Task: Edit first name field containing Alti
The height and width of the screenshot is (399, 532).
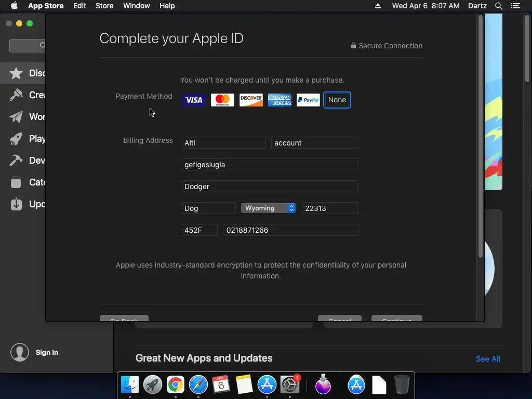Action: coord(223,143)
